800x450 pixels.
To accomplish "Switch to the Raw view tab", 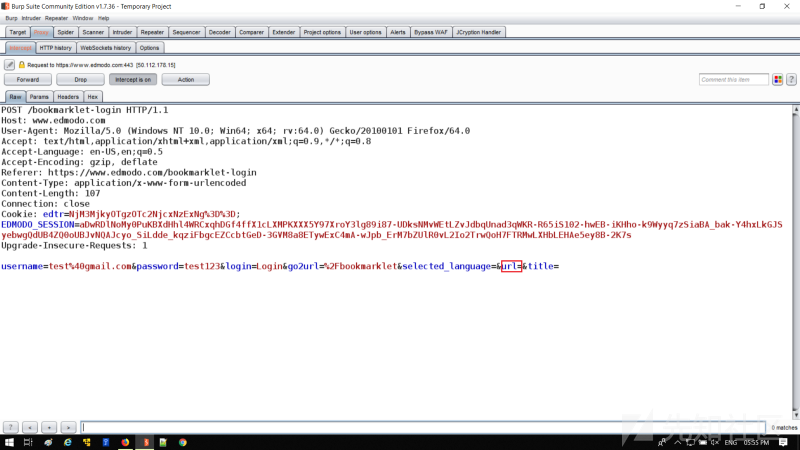I will [x=15, y=96].
